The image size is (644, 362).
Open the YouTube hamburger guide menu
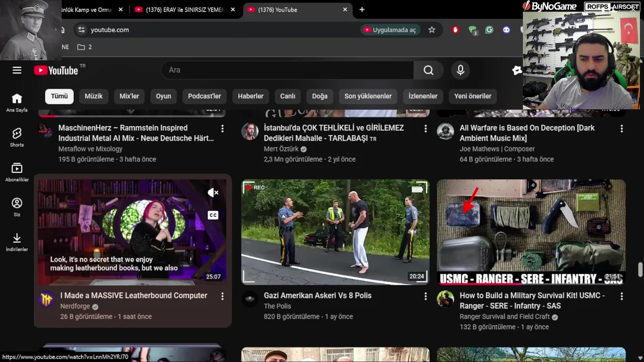pos(17,70)
